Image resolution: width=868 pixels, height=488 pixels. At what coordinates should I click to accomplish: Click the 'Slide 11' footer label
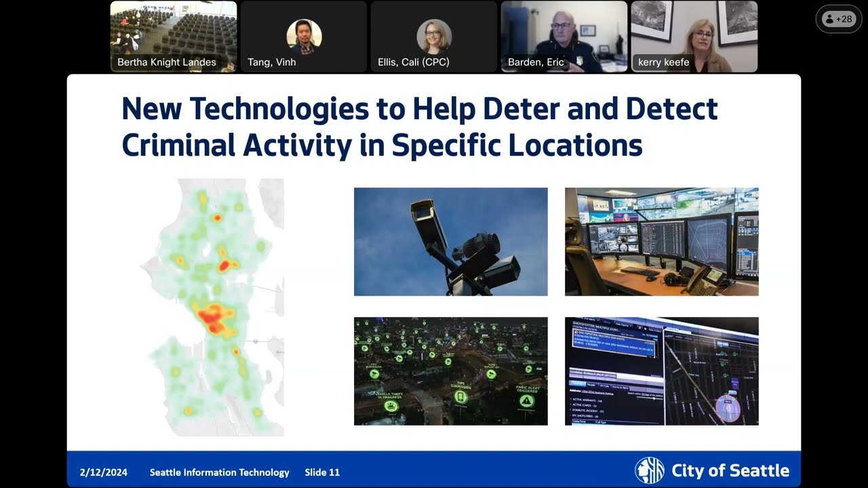[322, 472]
